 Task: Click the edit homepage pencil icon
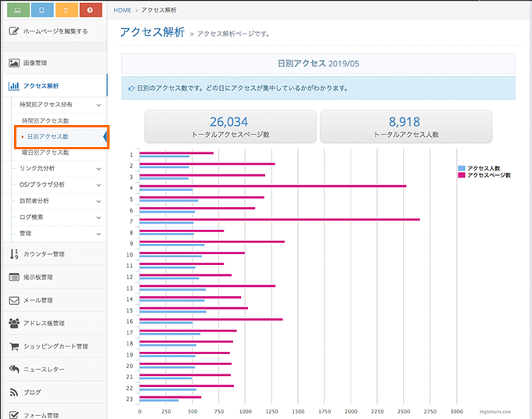(14, 31)
